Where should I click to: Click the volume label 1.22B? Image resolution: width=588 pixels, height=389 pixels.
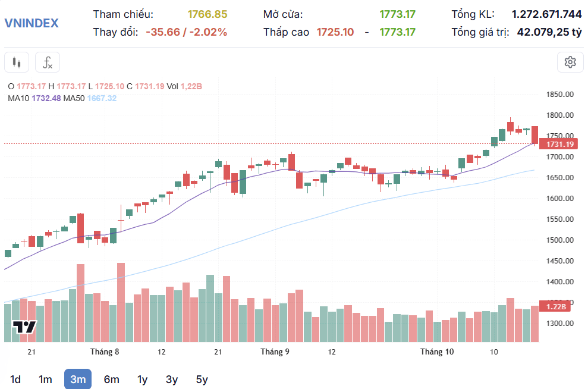[555, 306]
